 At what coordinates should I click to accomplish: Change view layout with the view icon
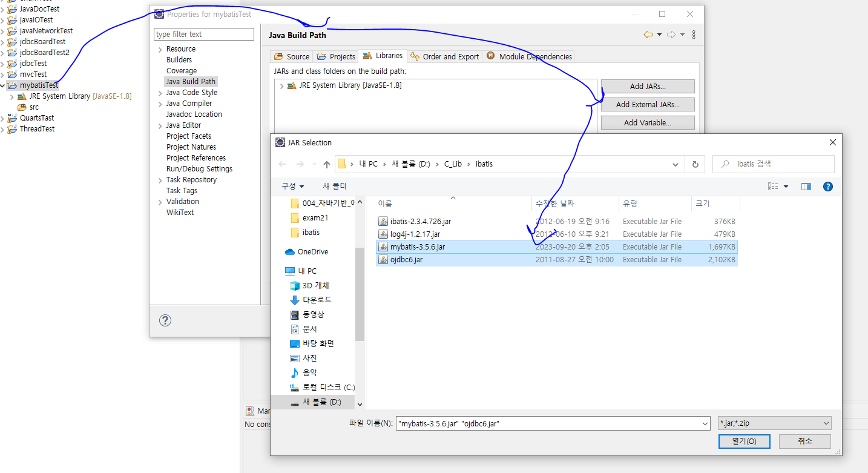click(x=773, y=187)
